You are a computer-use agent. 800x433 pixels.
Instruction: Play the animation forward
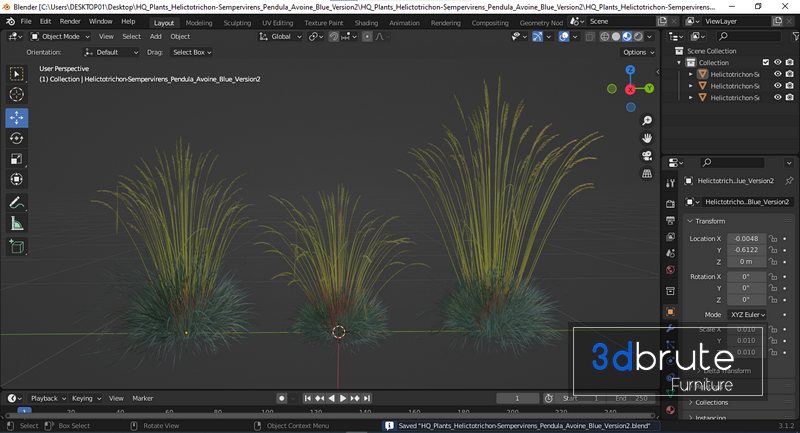(343, 398)
